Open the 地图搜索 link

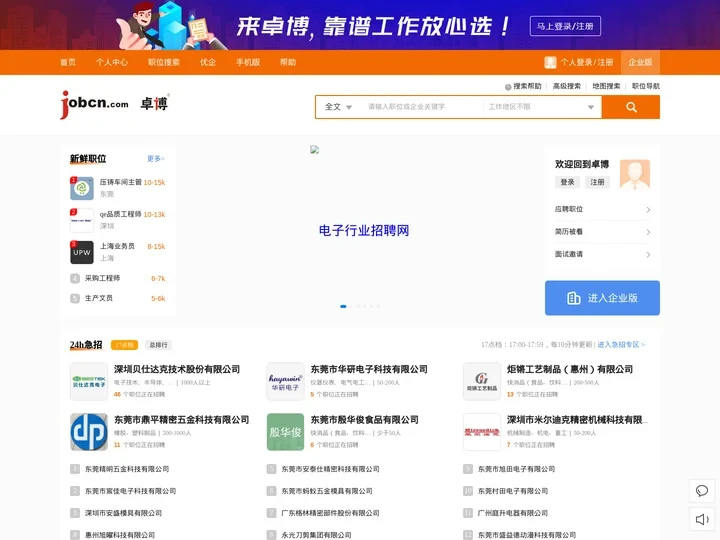click(606, 86)
